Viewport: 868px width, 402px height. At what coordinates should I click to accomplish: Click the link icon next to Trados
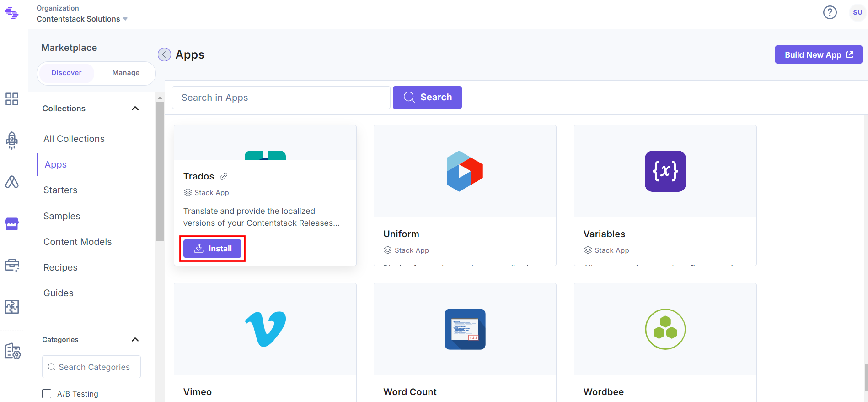click(224, 176)
